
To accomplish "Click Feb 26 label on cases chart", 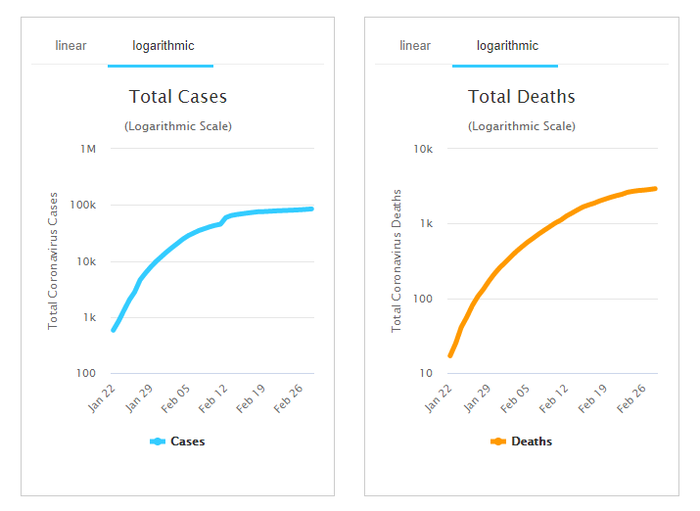I will 290,396.
